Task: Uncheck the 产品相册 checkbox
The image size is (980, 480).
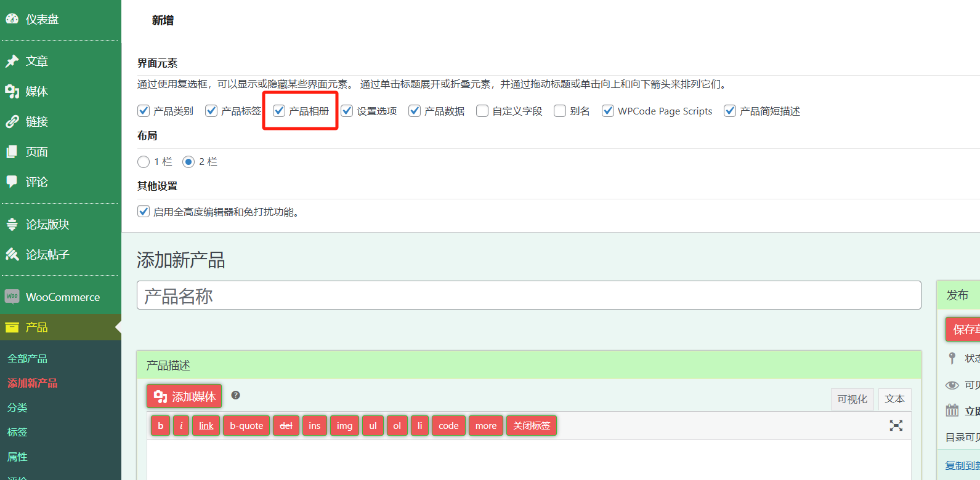Action: [279, 111]
